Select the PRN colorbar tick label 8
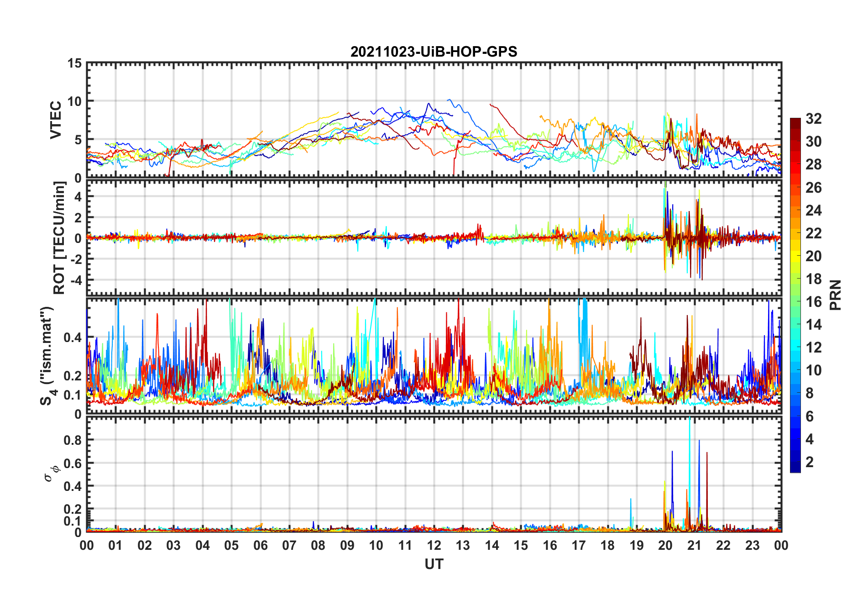 809,393
